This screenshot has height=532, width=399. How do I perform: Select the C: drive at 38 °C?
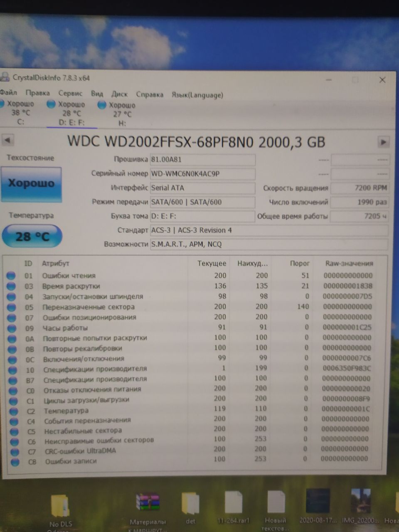(19, 113)
